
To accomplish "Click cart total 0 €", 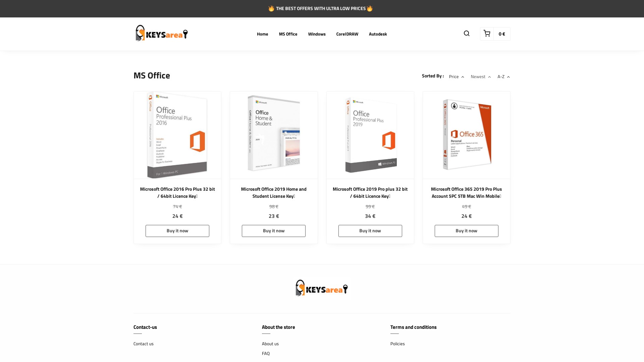I will (502, 34).
